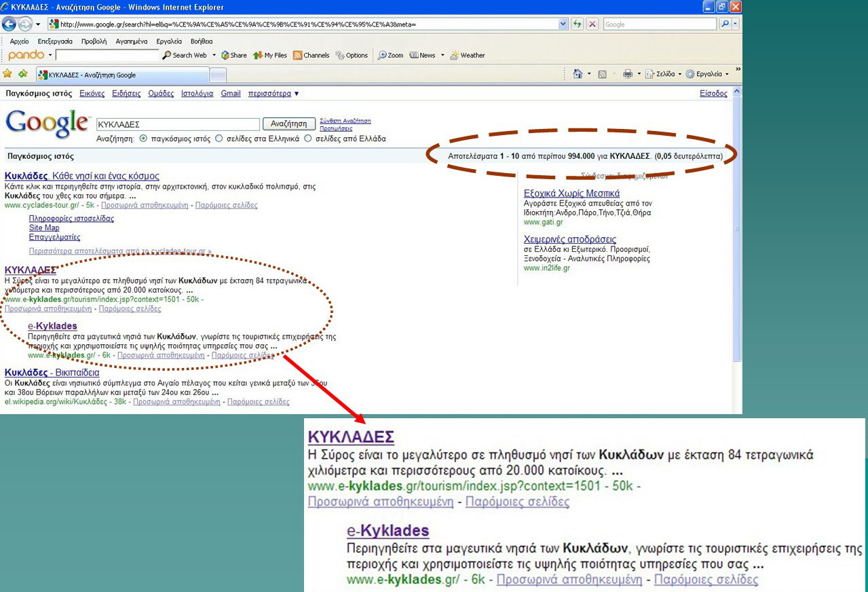Open a new tab with the blank tab button
The width and height of the screenshot is (868, 592).
pyautogui.click(x=218, y=75)
